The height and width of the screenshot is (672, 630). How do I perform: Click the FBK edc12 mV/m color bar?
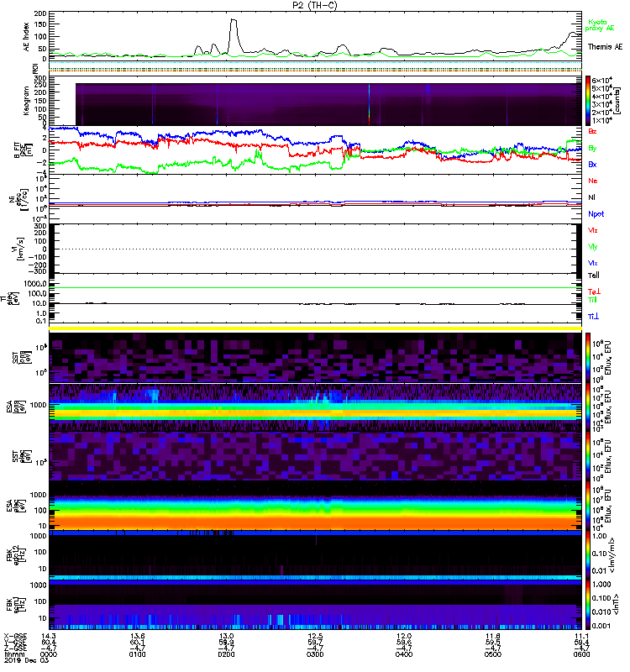[x=588, y=555]
